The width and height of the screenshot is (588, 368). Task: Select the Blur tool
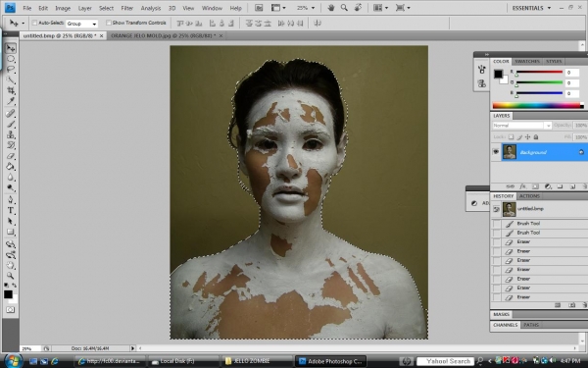pyautogui.click(x=11, y=178)
